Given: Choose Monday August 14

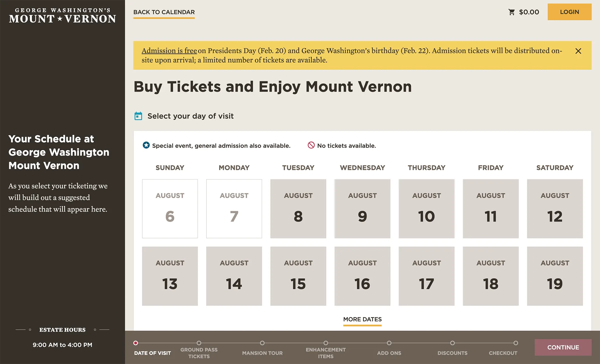Looking at the screenshot, I should click(x=234, y=276).
